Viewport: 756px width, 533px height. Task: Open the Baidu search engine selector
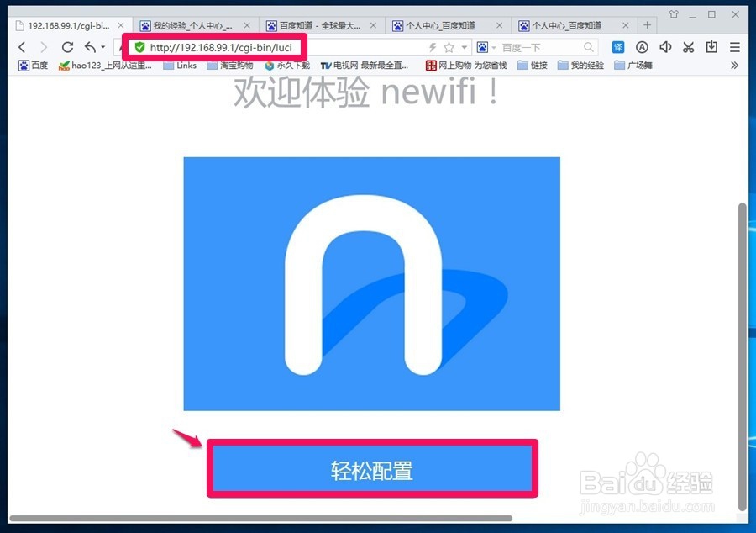486,47
